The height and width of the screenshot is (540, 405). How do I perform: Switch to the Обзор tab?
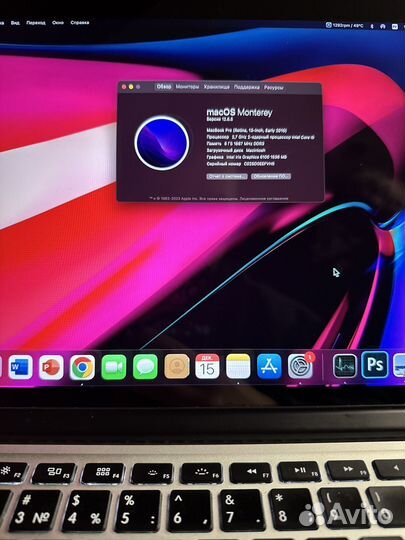[x=164, y=86]
